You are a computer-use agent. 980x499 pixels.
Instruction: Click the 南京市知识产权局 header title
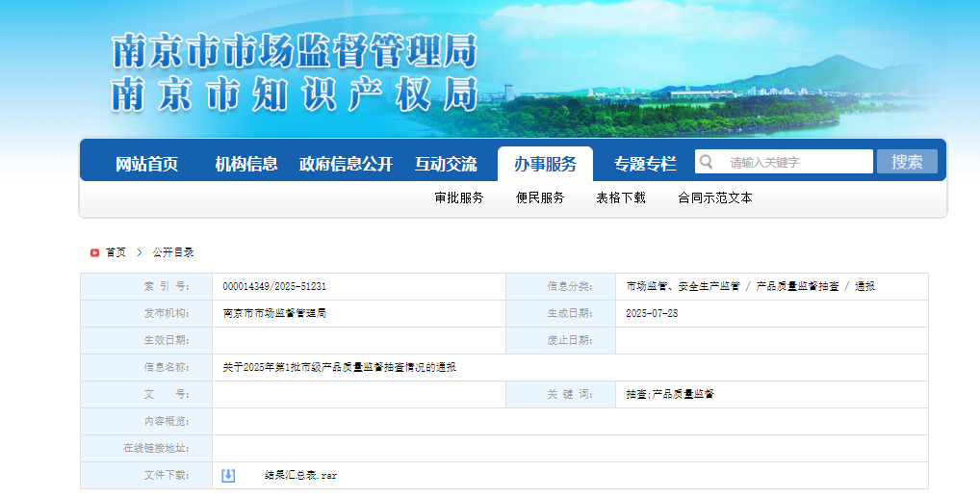tap(295, 94)
